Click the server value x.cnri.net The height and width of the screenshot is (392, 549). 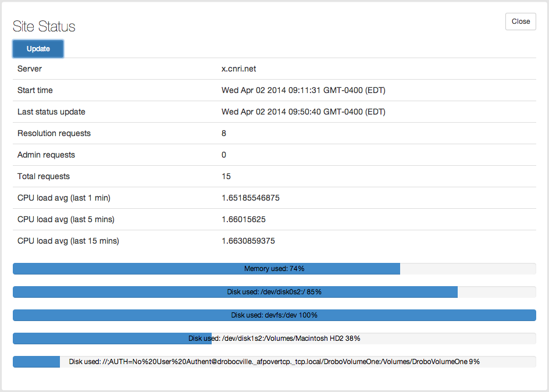239,69
